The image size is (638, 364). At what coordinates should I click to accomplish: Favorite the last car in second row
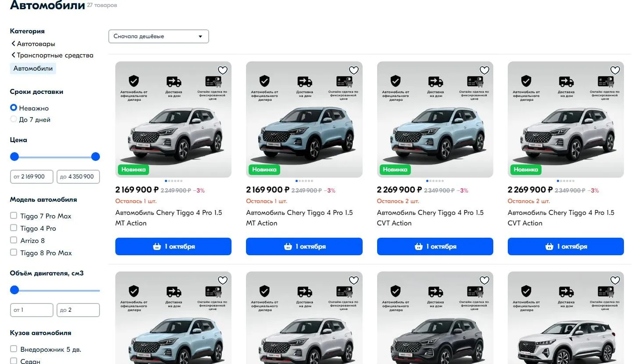pos(615,280)
